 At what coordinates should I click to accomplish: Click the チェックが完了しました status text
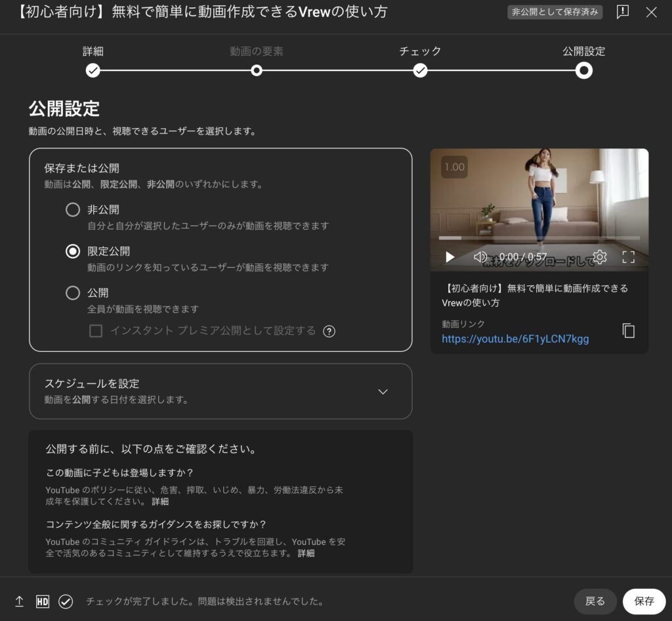coord(205,601)
